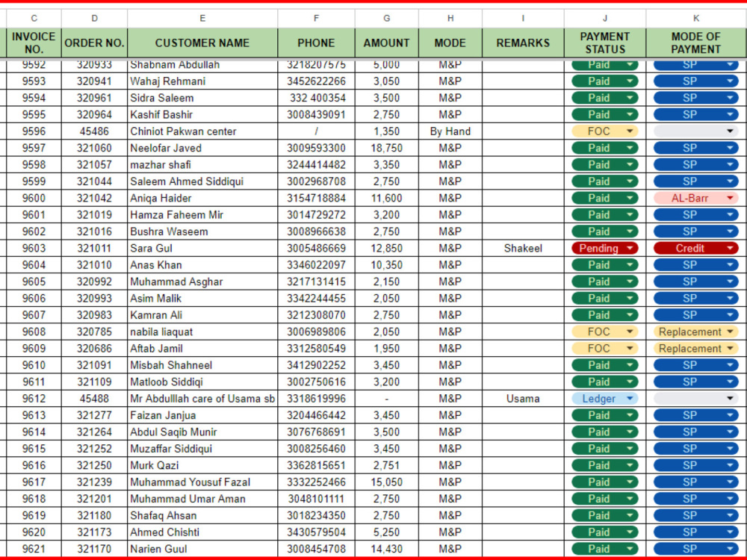Select column H header
The height and width of the screenshot is (560, 747).
click(450, 19)
